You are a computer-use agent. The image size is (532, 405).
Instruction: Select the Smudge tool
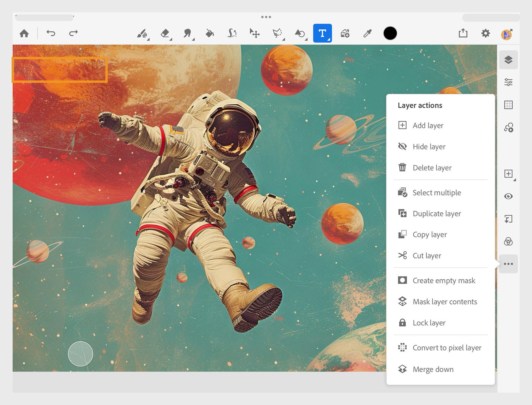[x=188, y=33]
